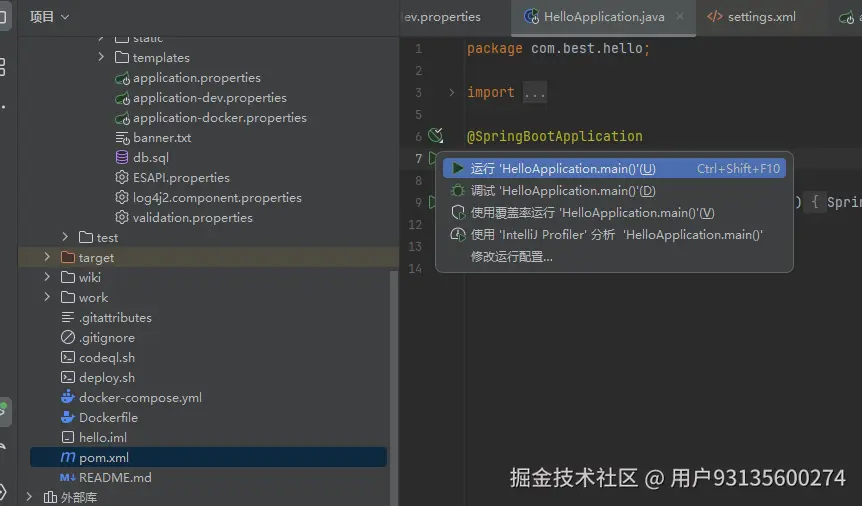
Task: Click the Markdown icon of README.md
Action: coord(68,477)
